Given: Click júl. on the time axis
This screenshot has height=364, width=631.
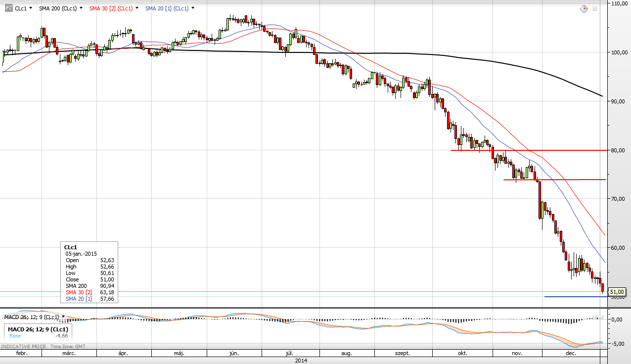Looking at the screenshot, I should (x=290, y=354).
